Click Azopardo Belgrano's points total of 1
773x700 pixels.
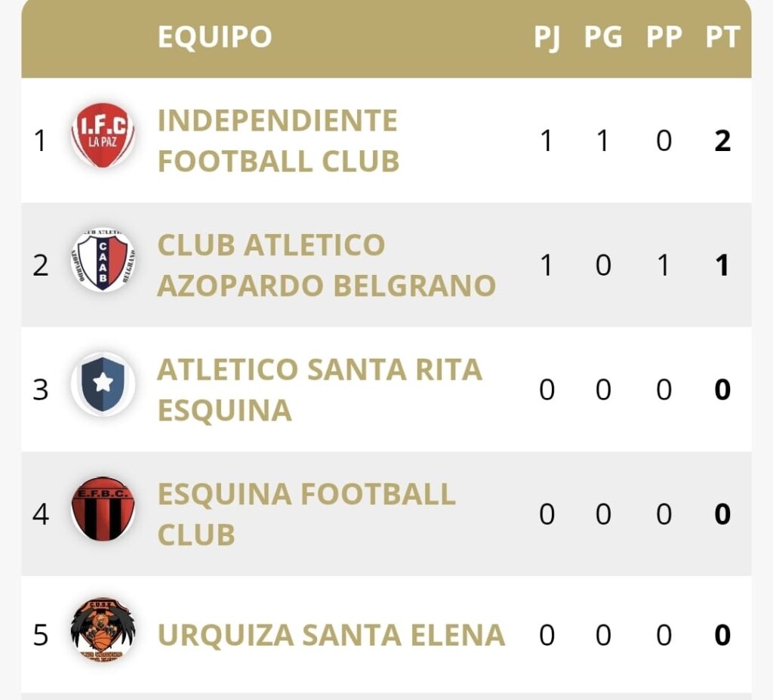pyautogui.click(x=722, y=266)
